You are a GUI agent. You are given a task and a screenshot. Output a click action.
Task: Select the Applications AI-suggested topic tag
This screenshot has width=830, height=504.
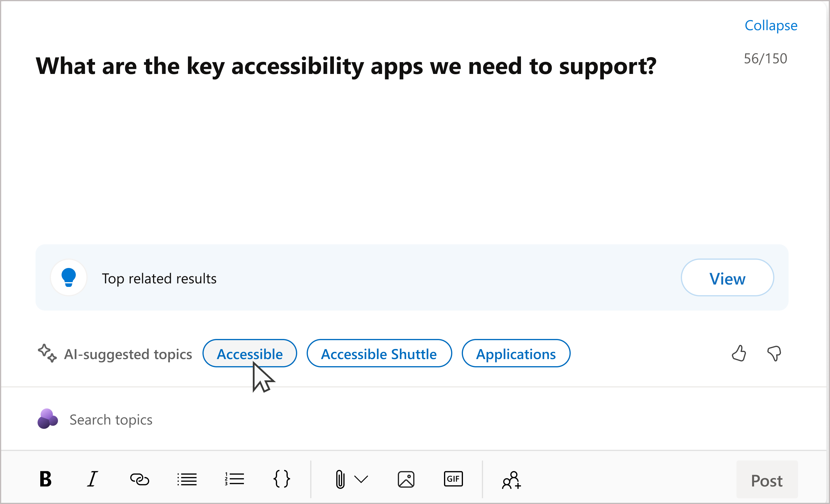pyautogui.click(x=515, y=353)
